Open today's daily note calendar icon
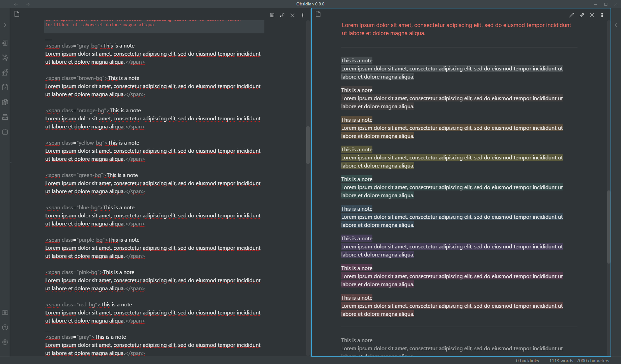The width and height of the screenshot is (621, 364). pos(5,87)
